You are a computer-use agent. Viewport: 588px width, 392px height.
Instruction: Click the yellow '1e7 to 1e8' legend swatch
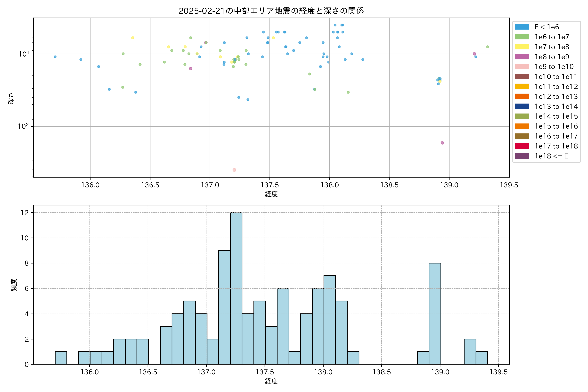(522, 47)
